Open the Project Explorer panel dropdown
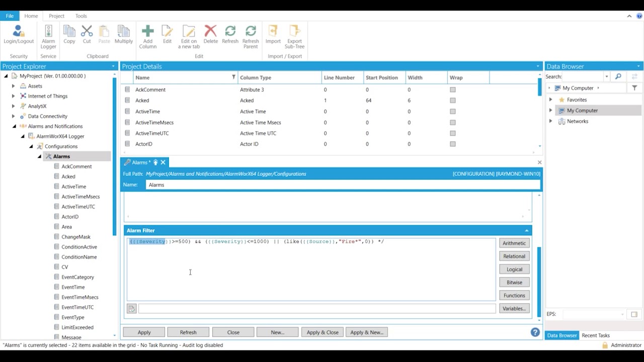 [x=113, y=66]
